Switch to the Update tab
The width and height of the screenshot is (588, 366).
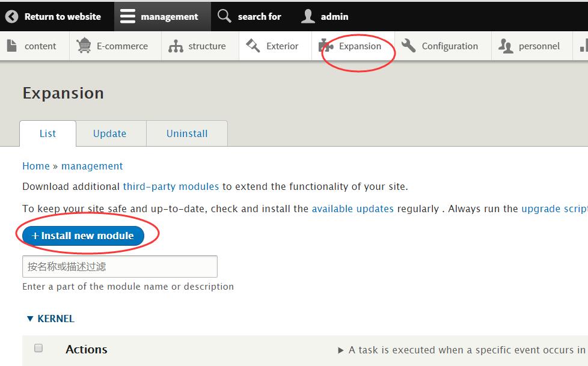click(x=109, y=133)
